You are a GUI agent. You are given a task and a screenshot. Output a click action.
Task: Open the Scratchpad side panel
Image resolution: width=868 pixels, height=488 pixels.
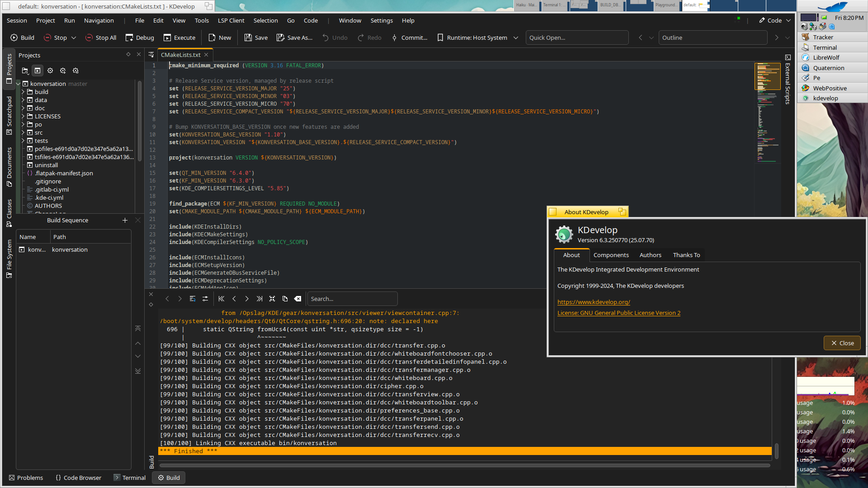[x=9, y=116]
